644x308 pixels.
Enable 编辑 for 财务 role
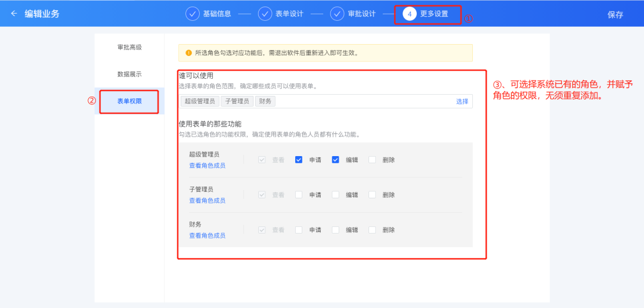tap(336, 230)
